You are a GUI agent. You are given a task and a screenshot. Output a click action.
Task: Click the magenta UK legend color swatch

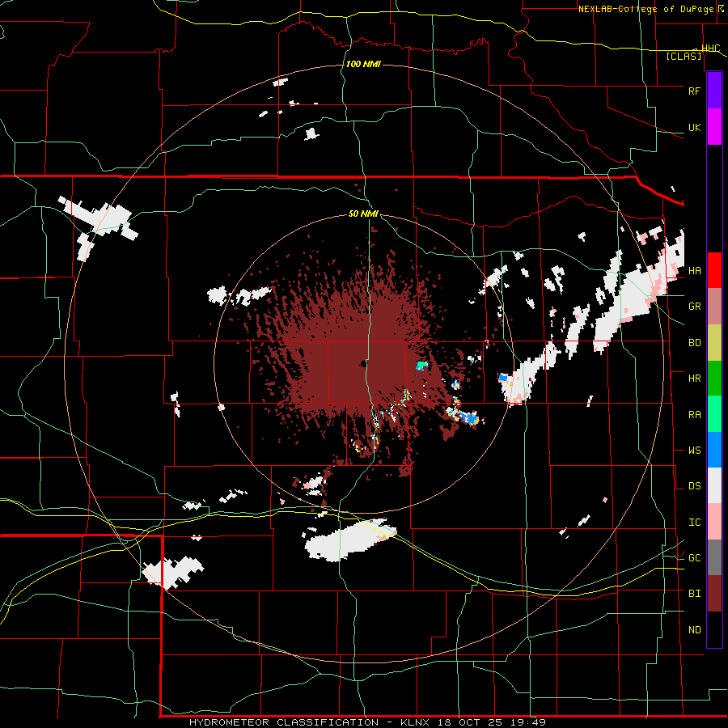[714, 127]
